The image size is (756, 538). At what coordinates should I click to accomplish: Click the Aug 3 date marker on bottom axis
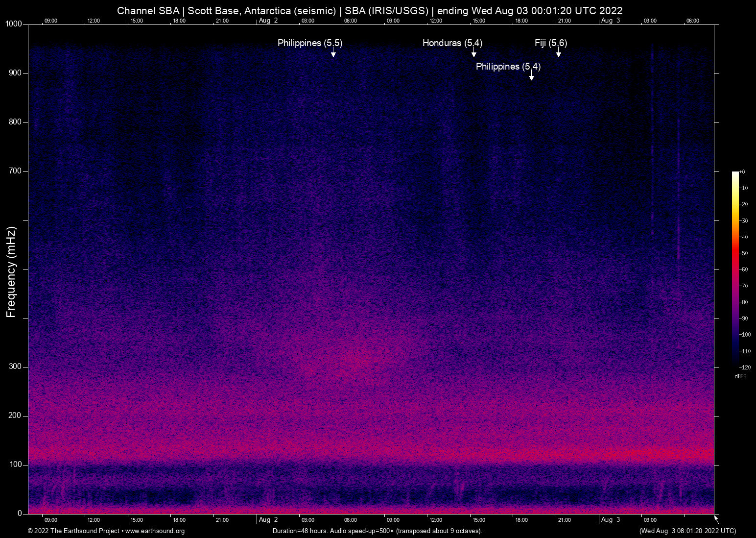pyautogui.click(x=610, y=520)
